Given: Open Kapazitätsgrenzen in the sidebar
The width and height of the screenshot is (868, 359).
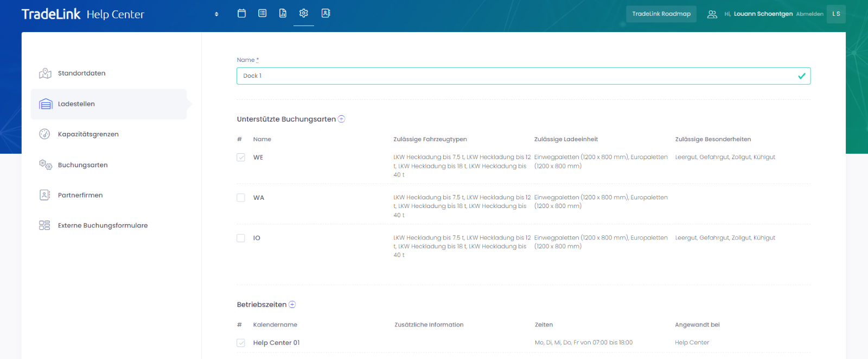Looking at the screenshot, I should (88, 134).
